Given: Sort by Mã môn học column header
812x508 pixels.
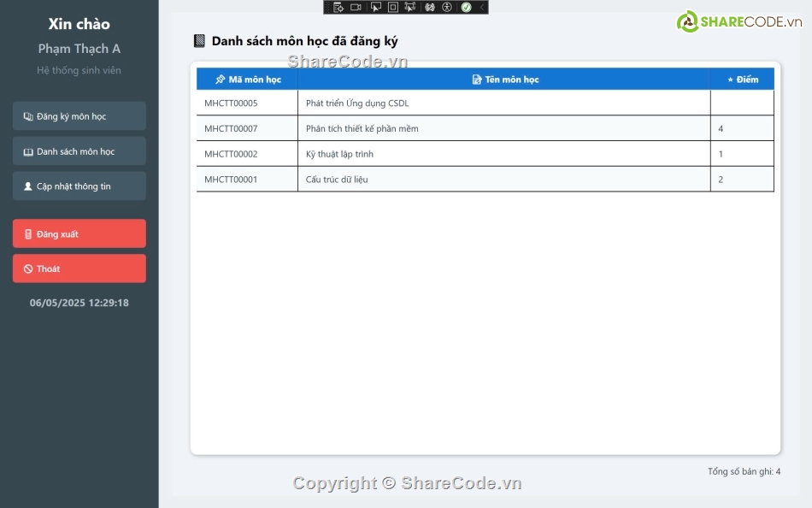Looking at the screenshot, I should [x=248, y=80].
